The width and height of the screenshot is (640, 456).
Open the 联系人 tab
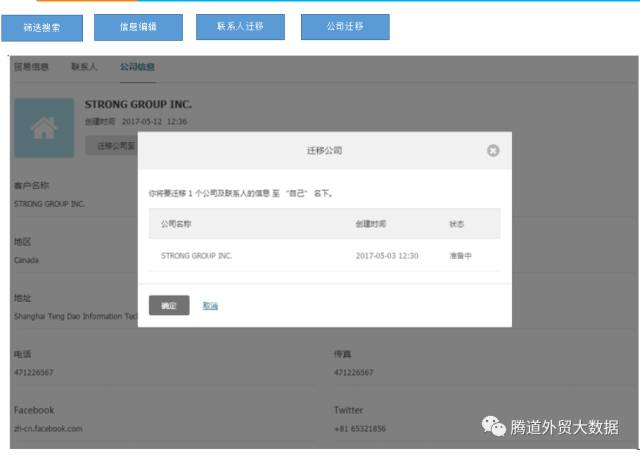84,67
